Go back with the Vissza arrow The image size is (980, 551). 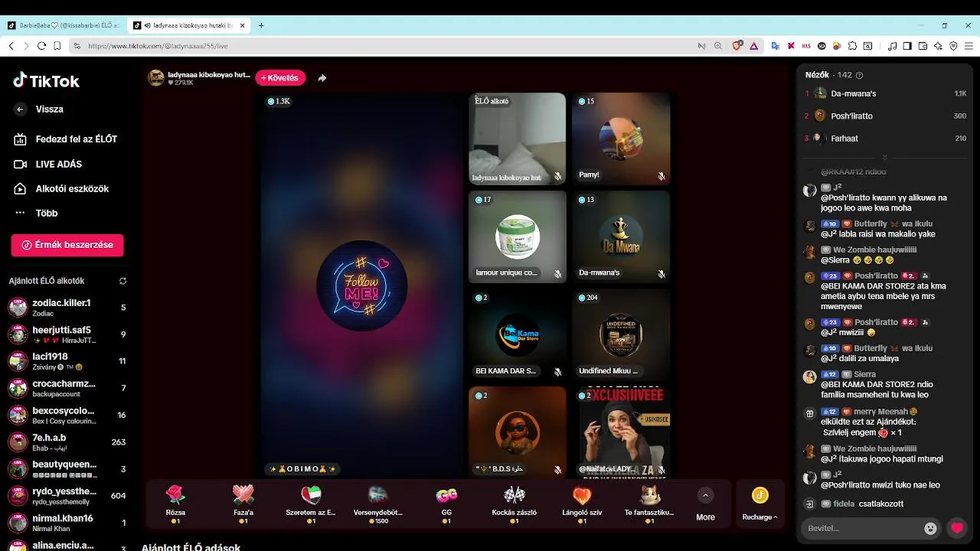[x=20, y=109]
